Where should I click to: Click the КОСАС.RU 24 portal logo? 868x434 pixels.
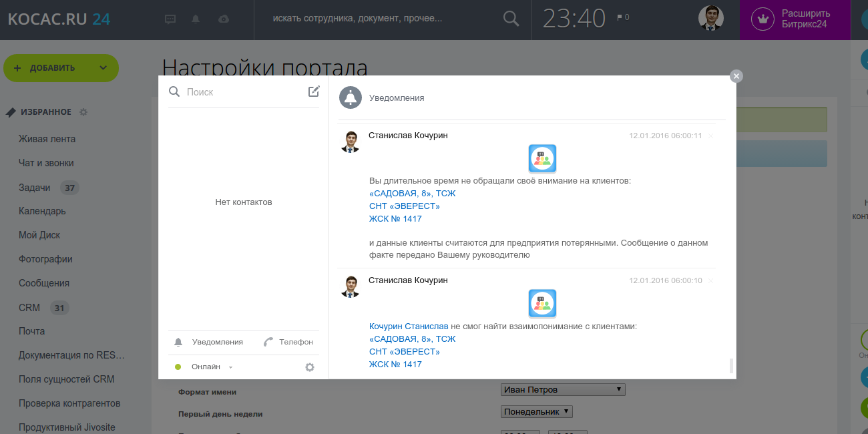(x=59, y=19)
